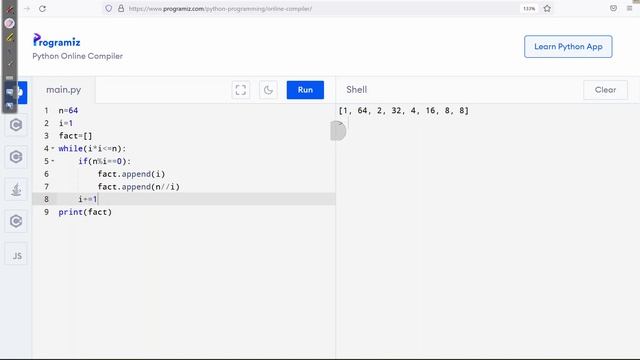Viewport: 640px width, 360px height.
Task: Place cursor on line n=64
Action: tap(68, 111)
